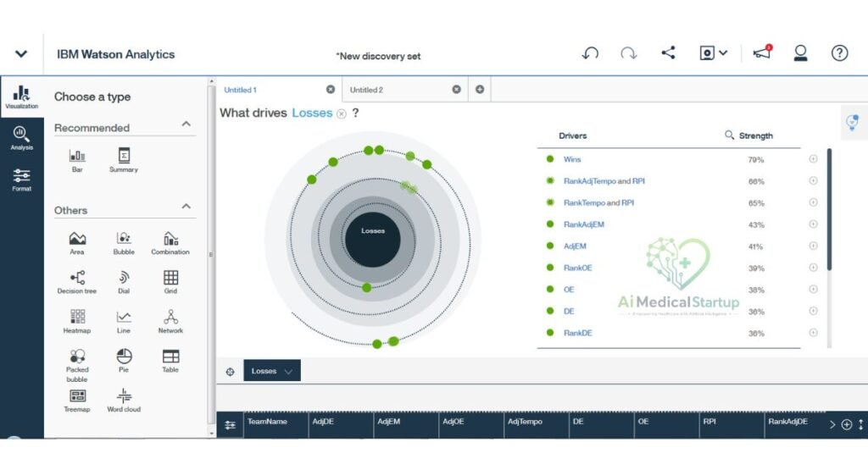Image resolution: width=868 pixels, height=470 pixels.
Task: Pick the Dial visualization
Action: [x=124, y=283]
